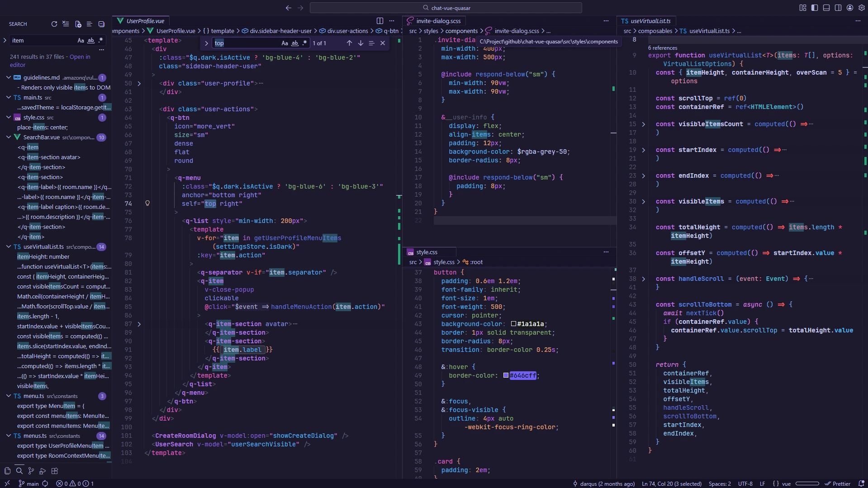The height and width of the screenshot is (488, 868).
Task: Change Spaces: 2 indentation setting
Action: click(720, 483)
